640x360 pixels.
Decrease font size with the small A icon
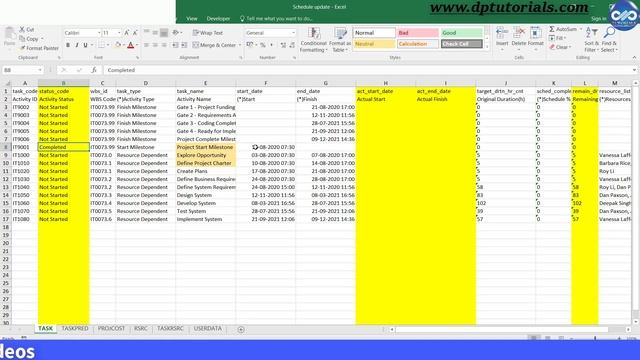coord(135,33)
